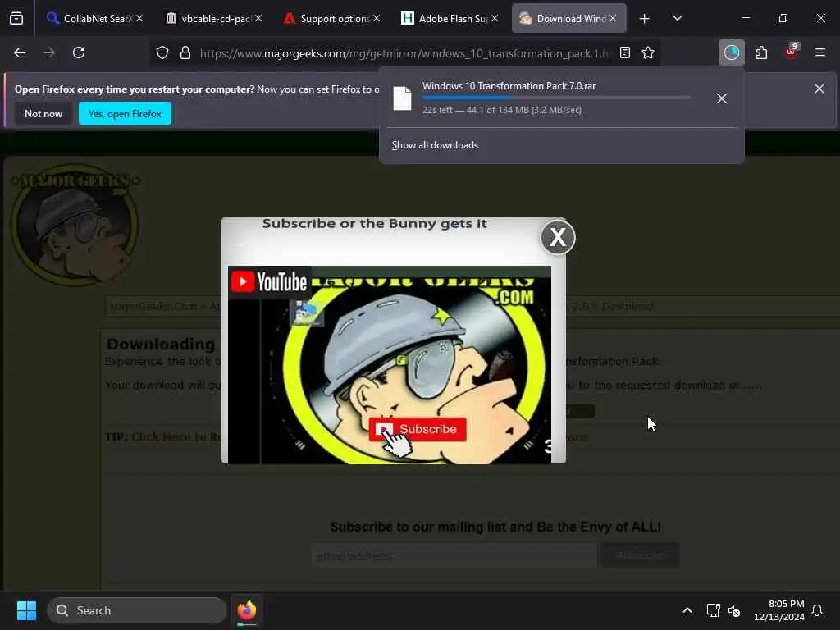Click the MajorGeeks video thumbnail
Image resolution: width=840 pixels, height=630 pixels.
[x=390, y=365]
